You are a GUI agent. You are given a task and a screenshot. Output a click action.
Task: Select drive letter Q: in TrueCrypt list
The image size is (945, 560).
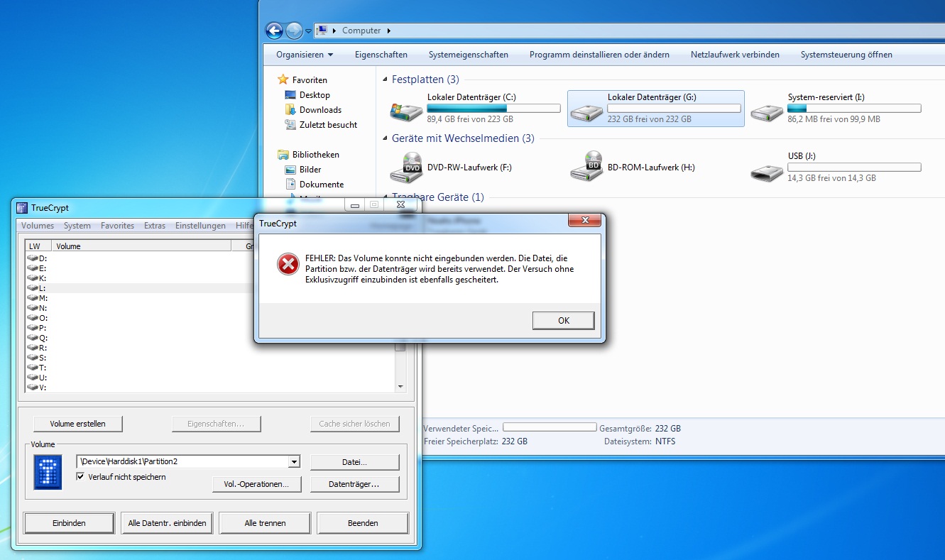pos(37,338)
